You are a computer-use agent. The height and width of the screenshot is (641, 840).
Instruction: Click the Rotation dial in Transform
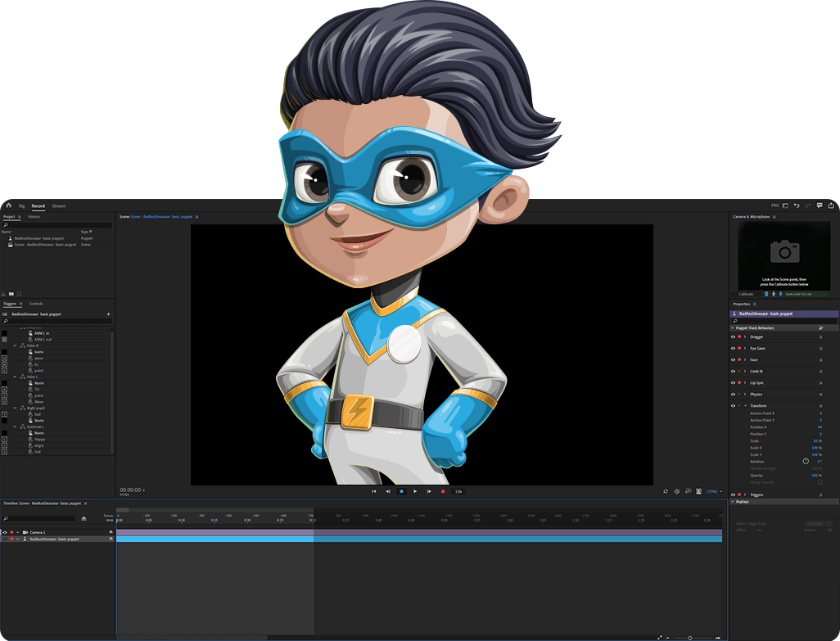click(x=806, y=462)
